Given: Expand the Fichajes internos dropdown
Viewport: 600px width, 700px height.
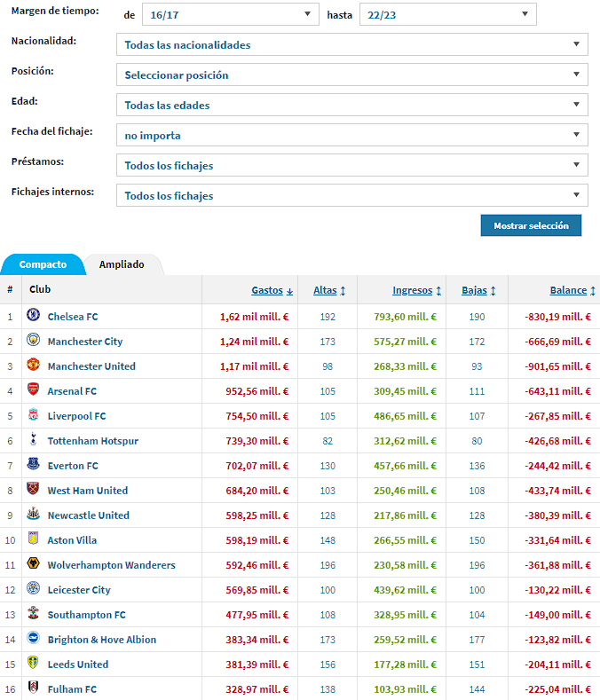Looking at the screenshot, I should (x=352, y=195).
